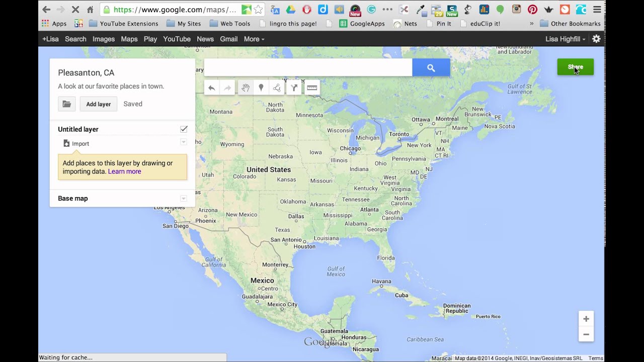The width and height of the screenshot is (644, 362).
Task: Click the Apps grid shortcut in bookmarks bar
Action: point(54,24)
